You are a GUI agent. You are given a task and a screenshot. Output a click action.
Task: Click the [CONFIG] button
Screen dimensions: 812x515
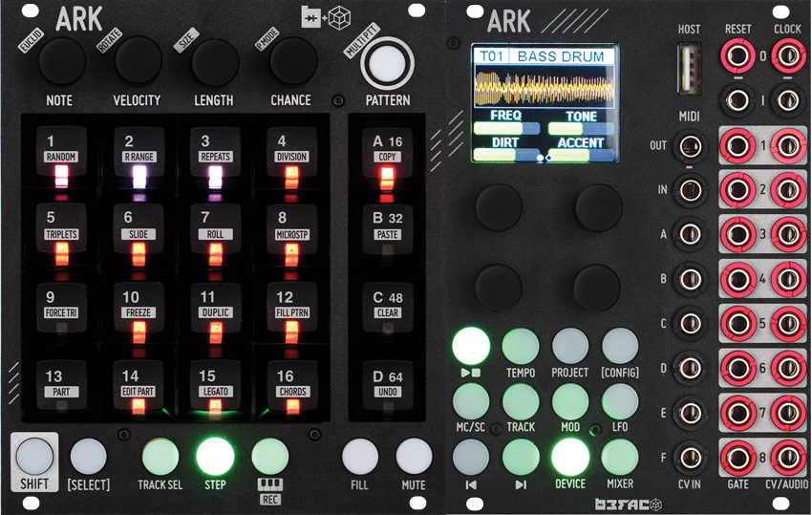(620, 346)
